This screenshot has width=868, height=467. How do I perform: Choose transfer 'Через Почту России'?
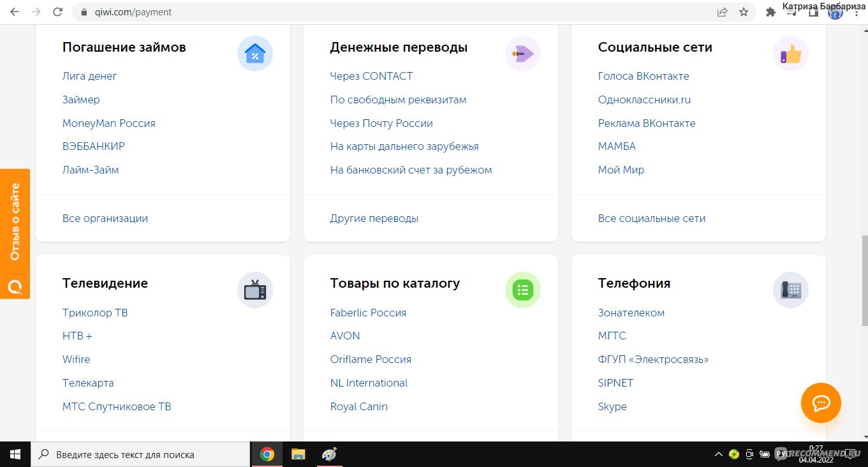pyautogui.click(x=381, y=123)
